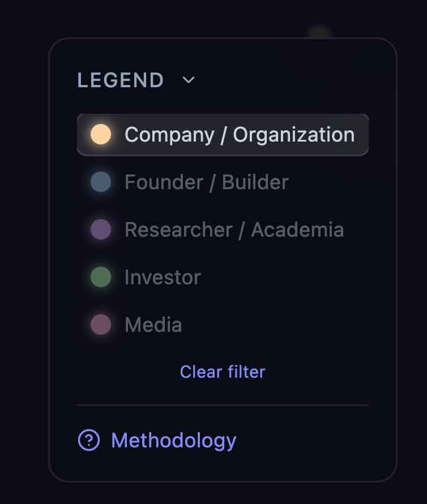This screenshot has height=504, width=427.
Task: Select the Investor legend entry text
Action: [163, 277]
